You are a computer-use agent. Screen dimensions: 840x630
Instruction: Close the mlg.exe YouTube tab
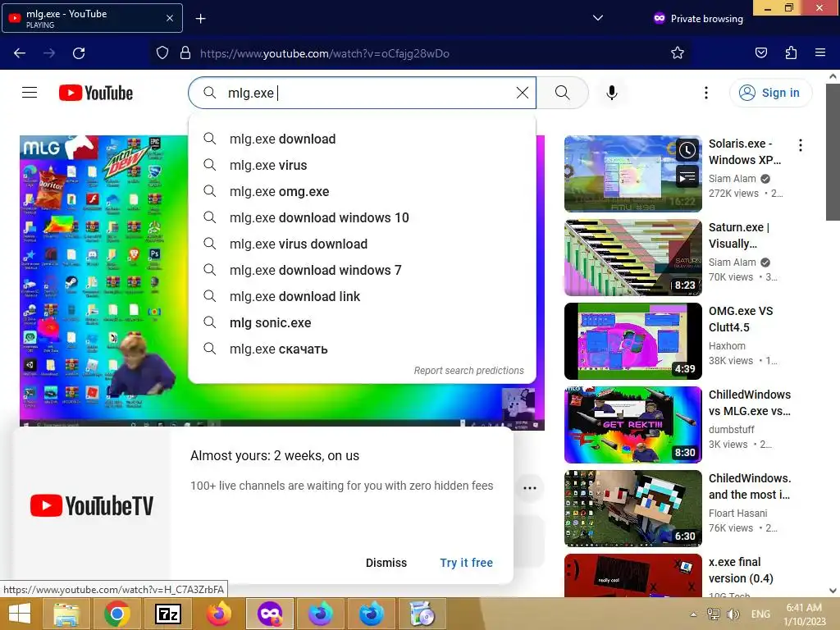pos(169,18)
